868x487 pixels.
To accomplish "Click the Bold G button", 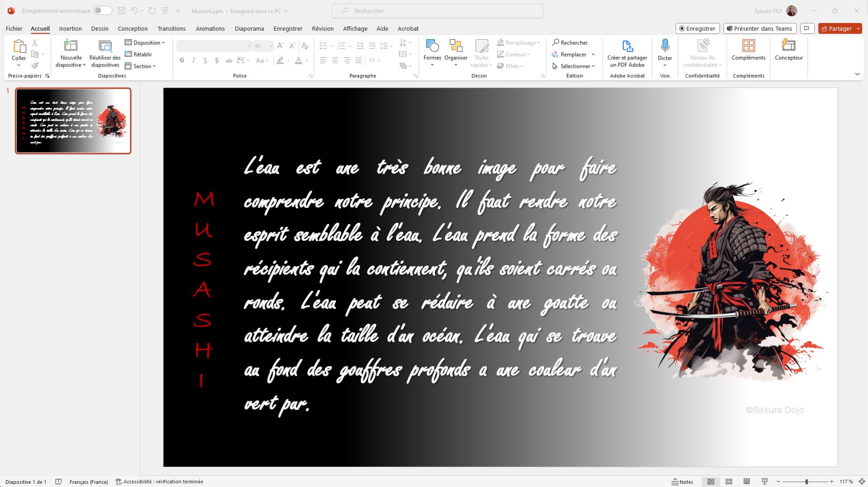I will (x=182, y=60).
